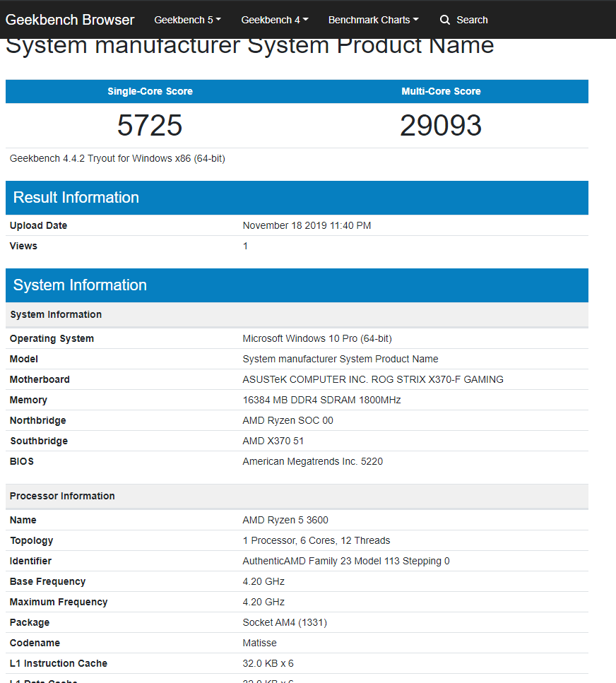Open the Geekbench Browser home link

click(70, 20)
